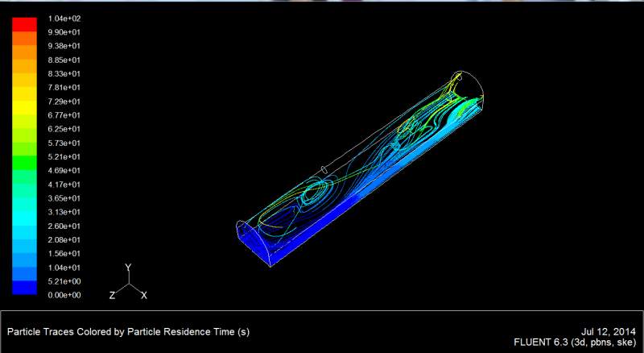The width and height of the screenshot is (644, 353).
Task: Click the FLUENT 6.3 (3d, pbns, ske) text
Action: coord(575,343)
